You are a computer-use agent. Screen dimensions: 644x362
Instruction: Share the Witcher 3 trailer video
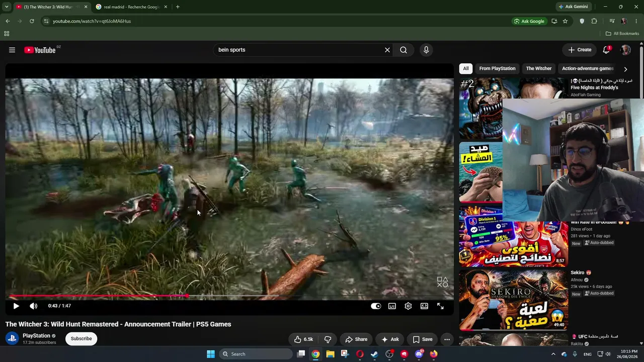tap(356, 339)
